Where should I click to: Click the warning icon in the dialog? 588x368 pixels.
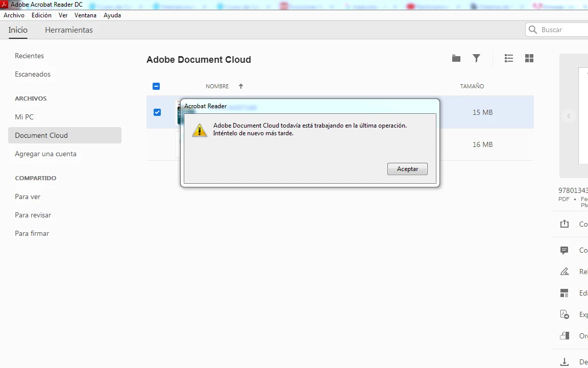pos(200,130)
